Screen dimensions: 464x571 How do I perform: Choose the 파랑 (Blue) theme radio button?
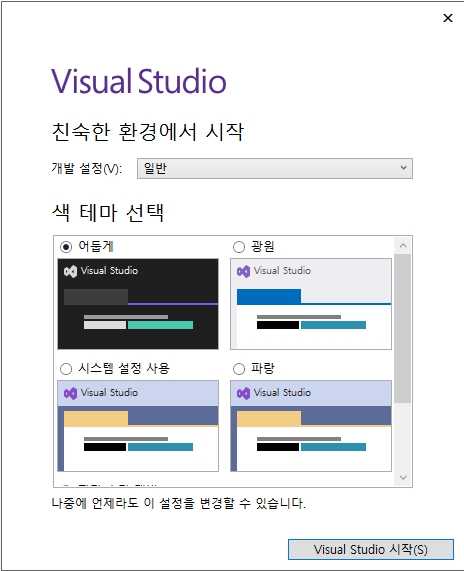tap(239, 369)
